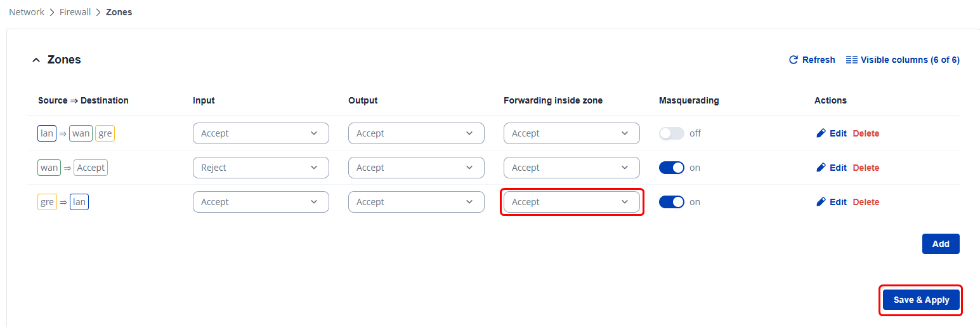Open Input dropdown for lan zone
Screen dimensions: 980x327
pyautogui.click(x=261, y=133)
